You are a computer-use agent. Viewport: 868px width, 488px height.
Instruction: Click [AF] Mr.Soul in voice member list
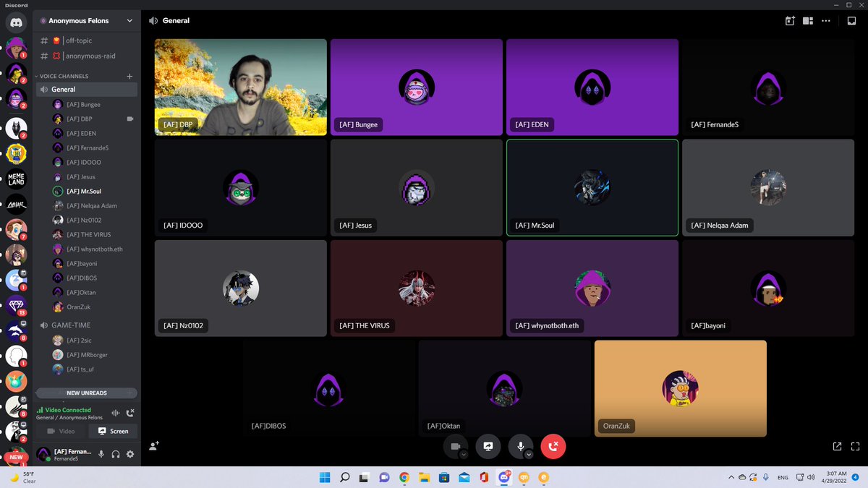[x=82, y=191]
